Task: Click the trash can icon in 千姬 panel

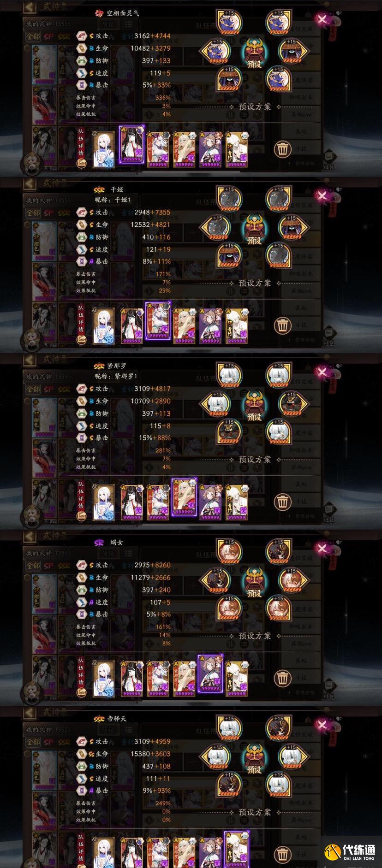Action: coord(282,325)
